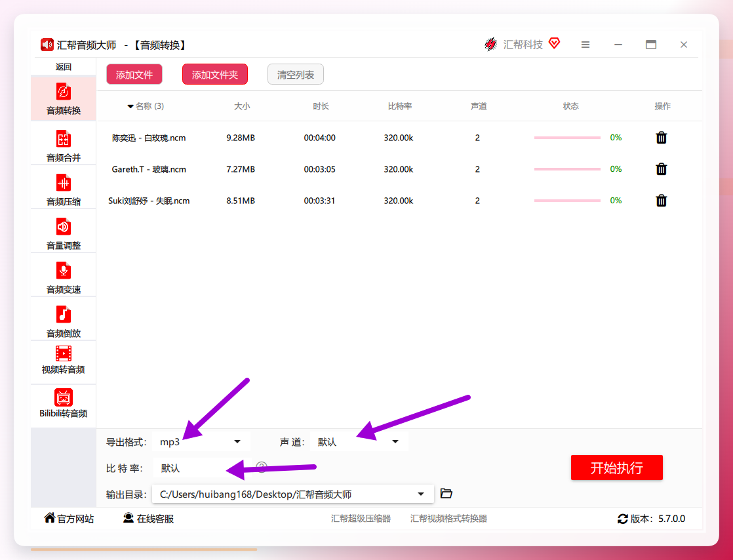Image resolution: width=733 pixels, height=560 pixels.
Task: Go back via the 返回 item
Action: click(64, 67)
